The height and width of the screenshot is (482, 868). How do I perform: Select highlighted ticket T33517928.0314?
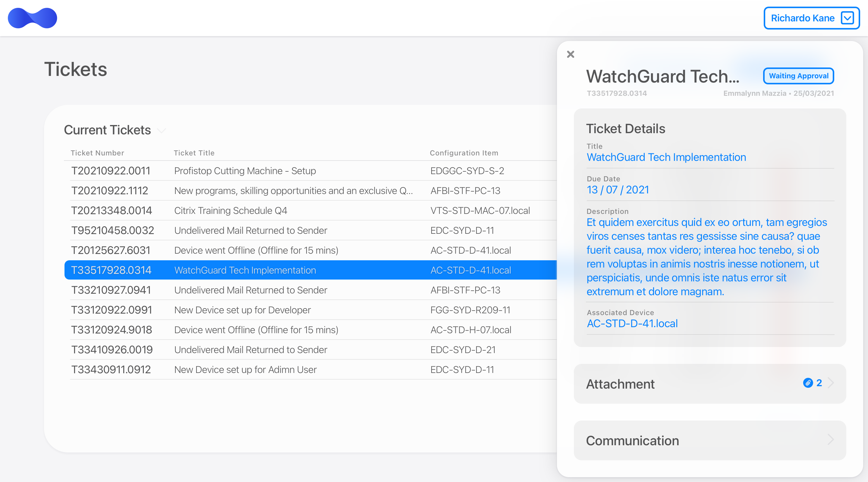coord(111,270)
